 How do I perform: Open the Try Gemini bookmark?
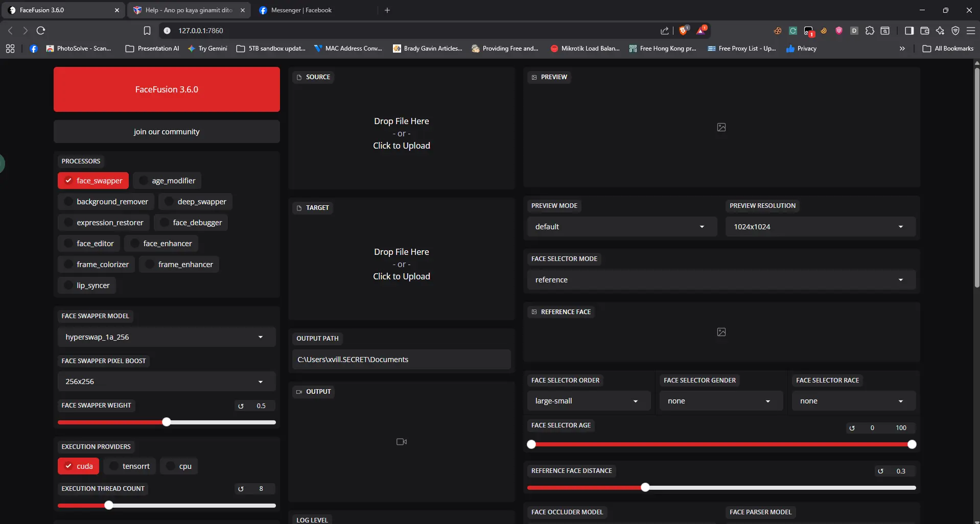tap(207, 49)
